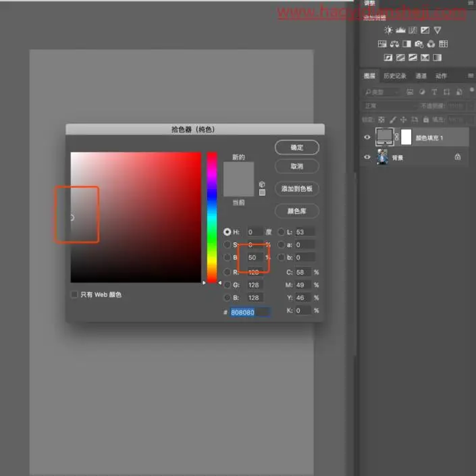Open the 颜色库 color libraries
The width and height of the screenshot is (476, 476).
click(297, 211)
